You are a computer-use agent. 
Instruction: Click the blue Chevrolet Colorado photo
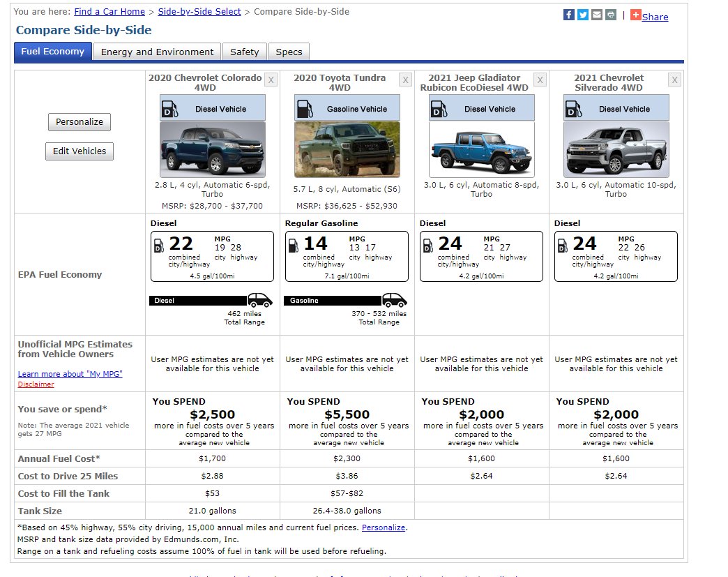click(213, 149)
